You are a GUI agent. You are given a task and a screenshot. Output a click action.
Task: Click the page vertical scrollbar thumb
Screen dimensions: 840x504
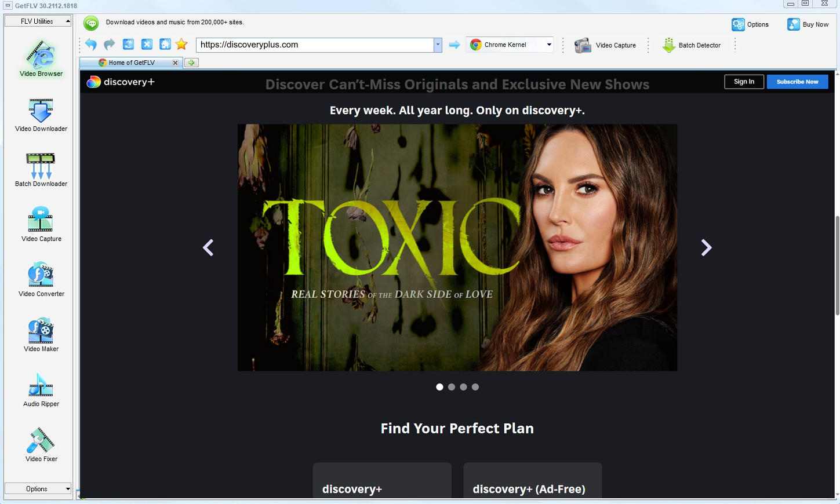[837, 265]
